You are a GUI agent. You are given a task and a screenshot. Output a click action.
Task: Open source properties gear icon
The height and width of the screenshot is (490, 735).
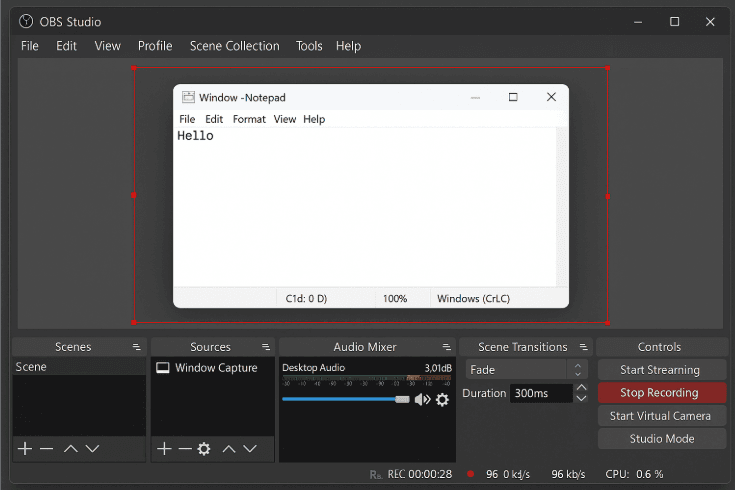pos(204,449)
